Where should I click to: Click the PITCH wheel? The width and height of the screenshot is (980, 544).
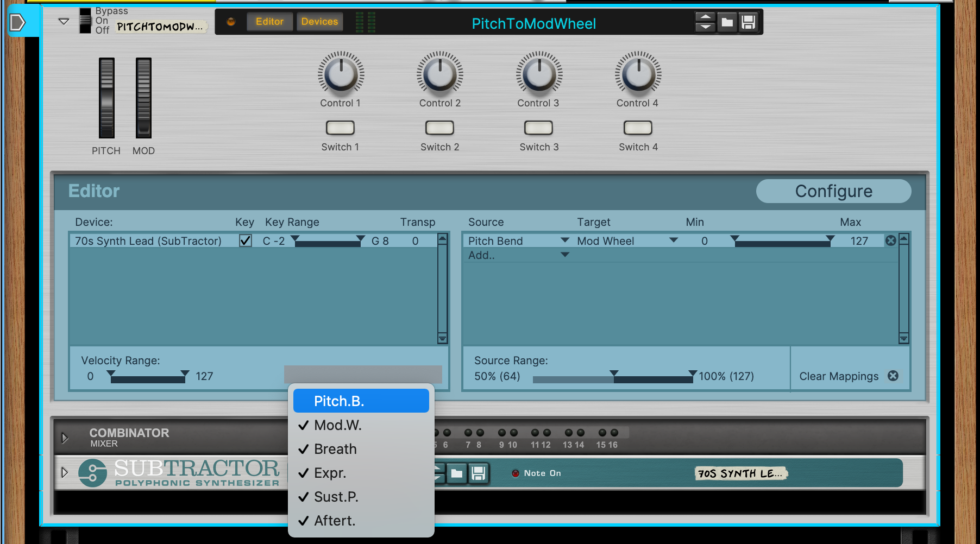106,98
